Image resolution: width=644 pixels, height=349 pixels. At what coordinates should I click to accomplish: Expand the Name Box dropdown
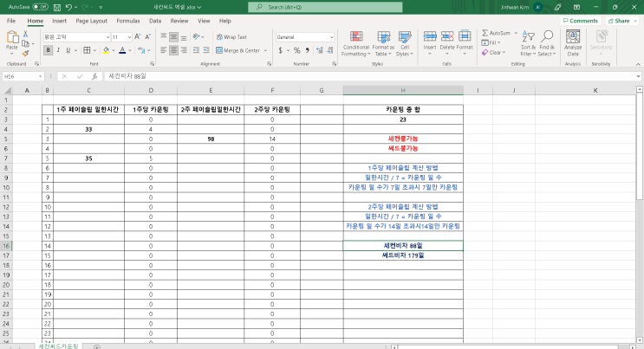point(40,76)
